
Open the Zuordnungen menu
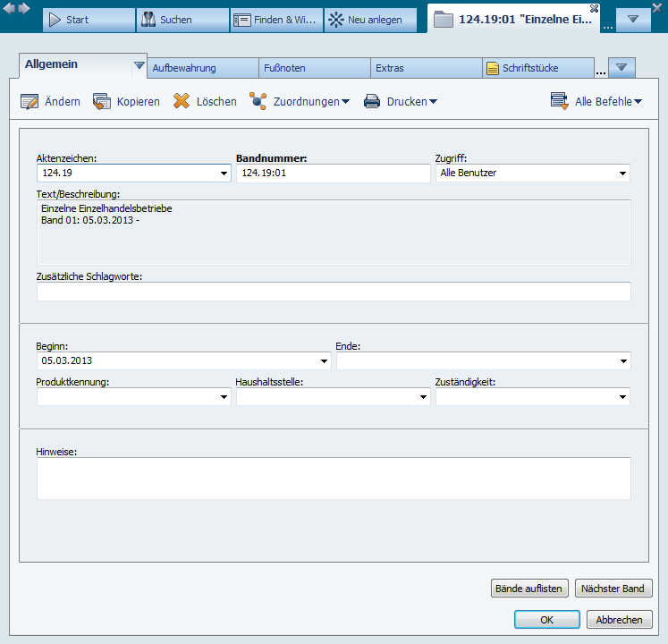click(x=300, y=102)
